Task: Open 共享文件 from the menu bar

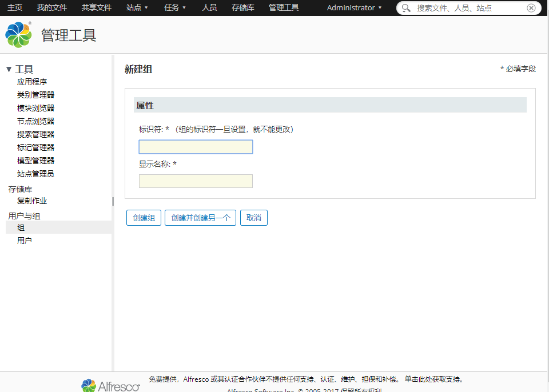Action: [96, 8]
